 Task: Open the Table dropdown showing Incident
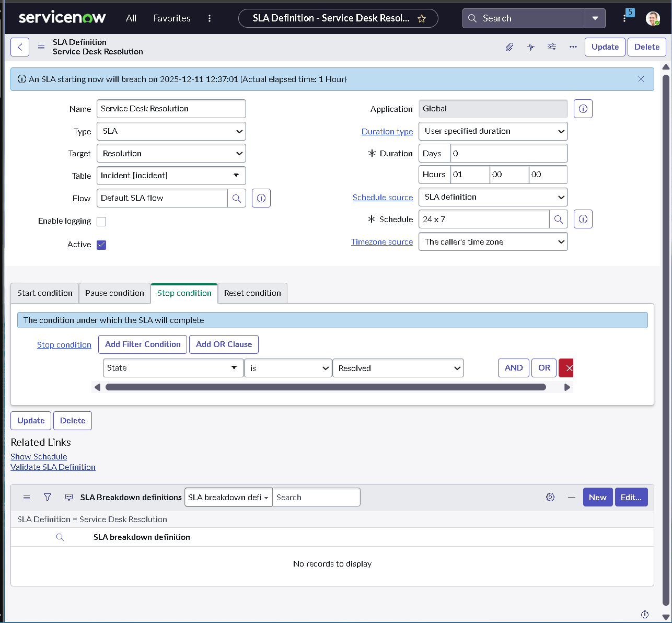coord(171,176)
